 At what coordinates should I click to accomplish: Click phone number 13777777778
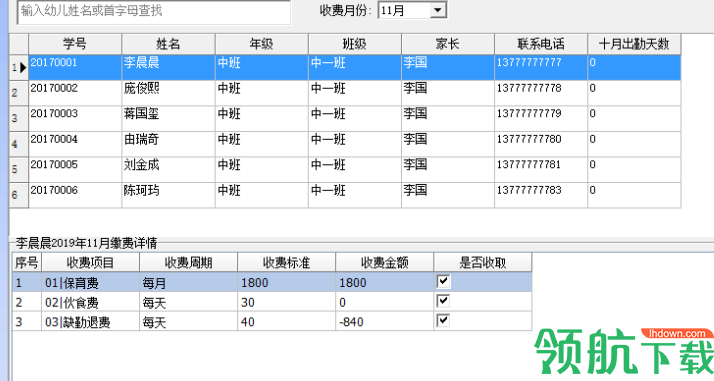coord(541,93)
